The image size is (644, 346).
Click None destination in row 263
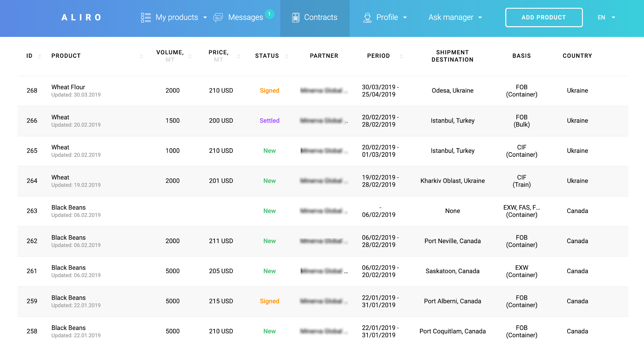pos(452,211)
